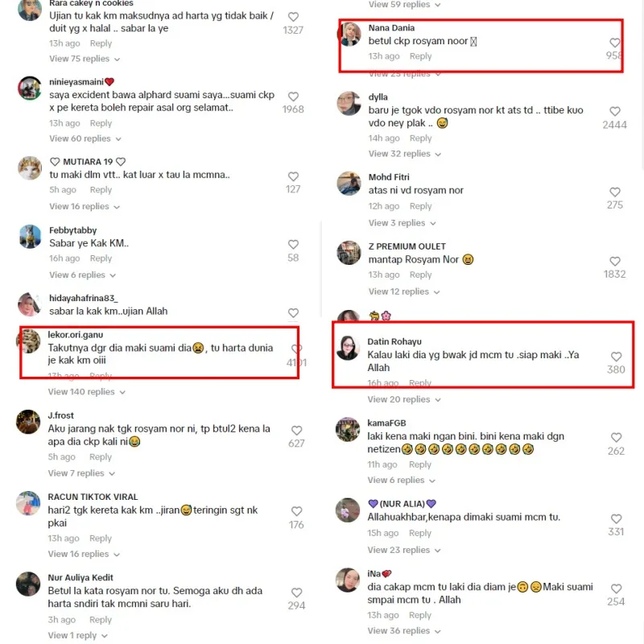
Task: Like kamaFGB's comment with 262 likes
Action: point(616,437)
